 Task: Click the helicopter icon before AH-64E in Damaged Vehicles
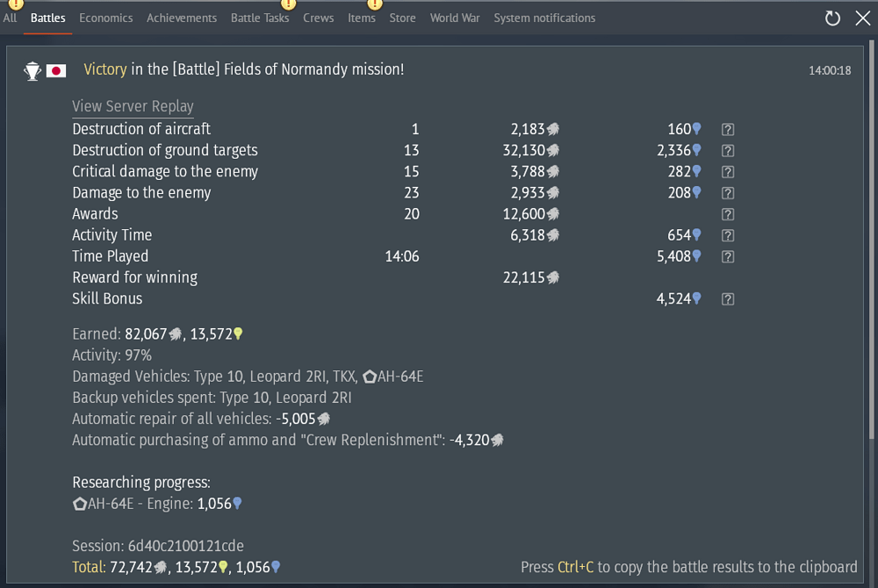pyautogui.click(x=370, y=376)
